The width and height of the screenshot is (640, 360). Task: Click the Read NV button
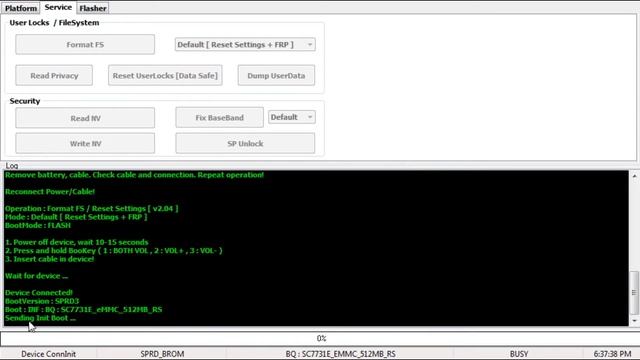point(85,118)
